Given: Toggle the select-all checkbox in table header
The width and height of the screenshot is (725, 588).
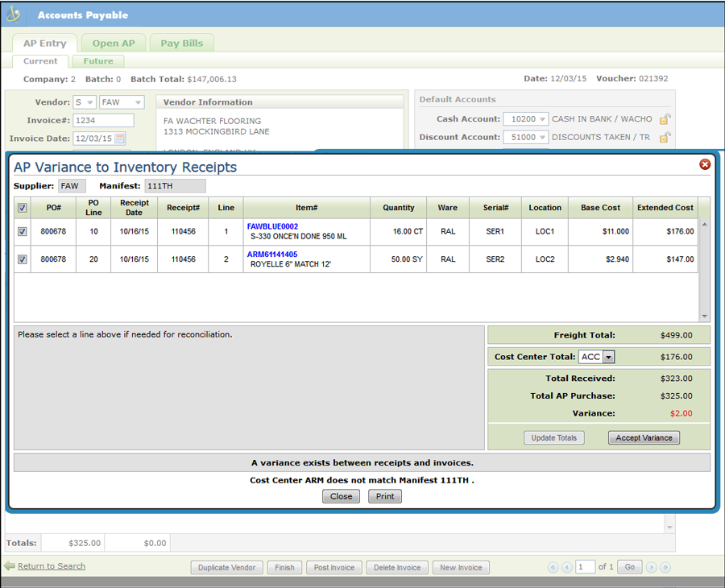Looking at the screenshot, I should pyautogui.click(x=23, y=208).
